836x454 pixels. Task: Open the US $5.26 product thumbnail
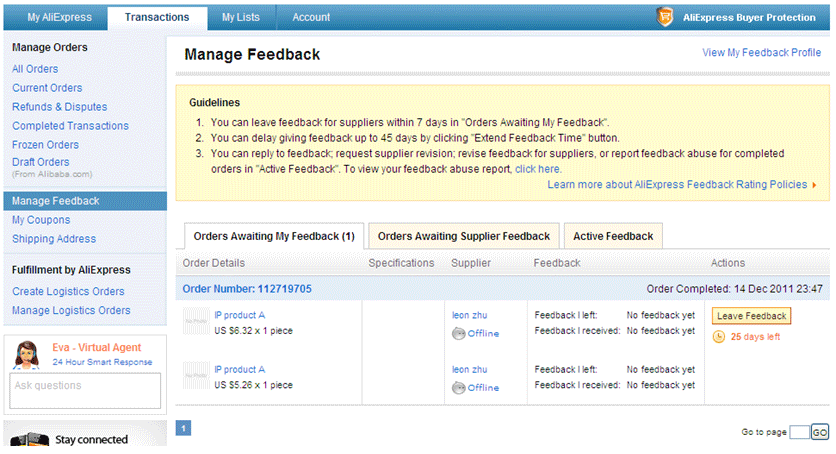click(196, 376)
